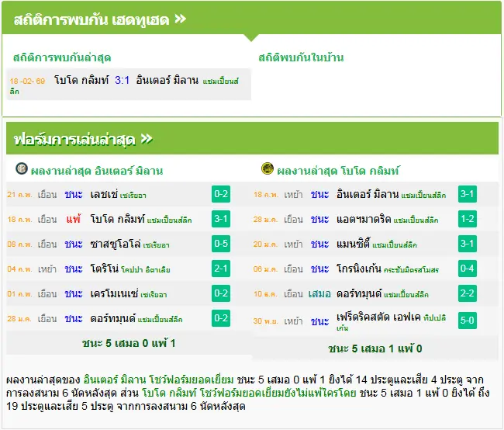Click the team name ซาสซูโอโล่
The height and width of the screenshot is (430, 504).
[x=116, y=244]
